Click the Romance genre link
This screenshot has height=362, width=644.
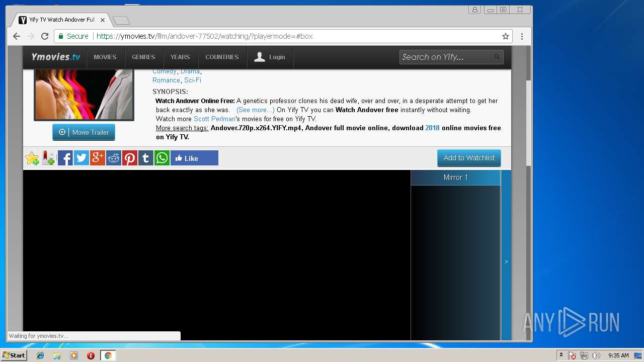pyautogui.click(x=166, y=80)
